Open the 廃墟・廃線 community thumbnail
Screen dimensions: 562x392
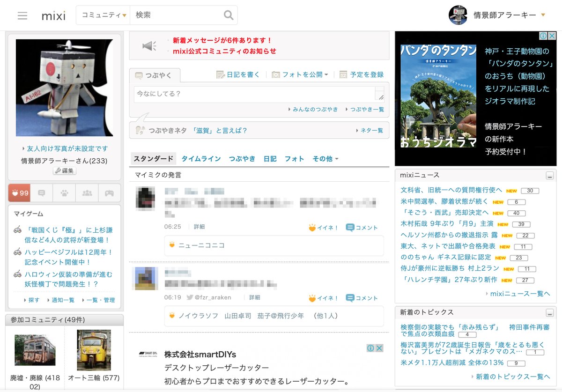[35, 350]
